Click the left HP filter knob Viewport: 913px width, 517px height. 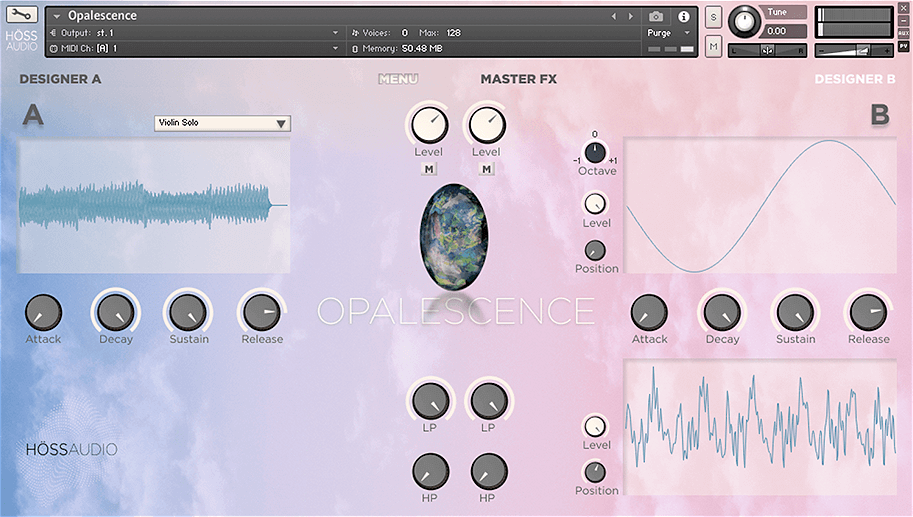point(431,472)
